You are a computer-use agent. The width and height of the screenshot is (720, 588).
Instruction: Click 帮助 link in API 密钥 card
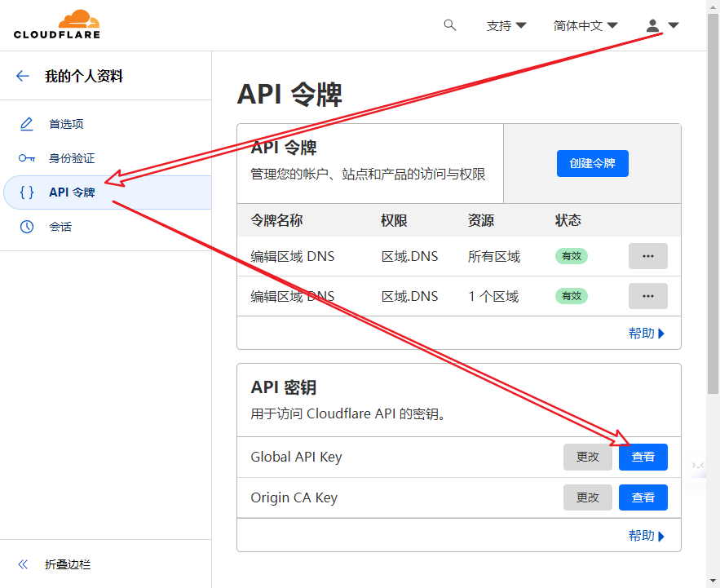[x=647, y=536]
